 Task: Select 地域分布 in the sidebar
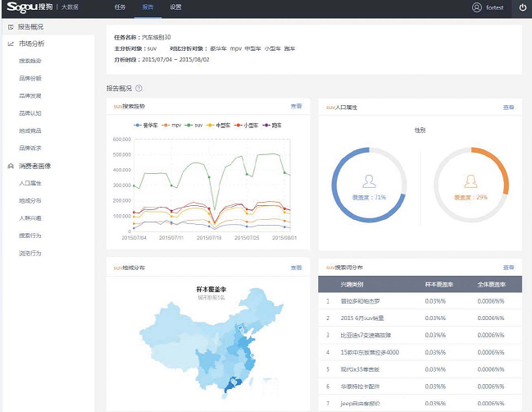pos(30,201)
